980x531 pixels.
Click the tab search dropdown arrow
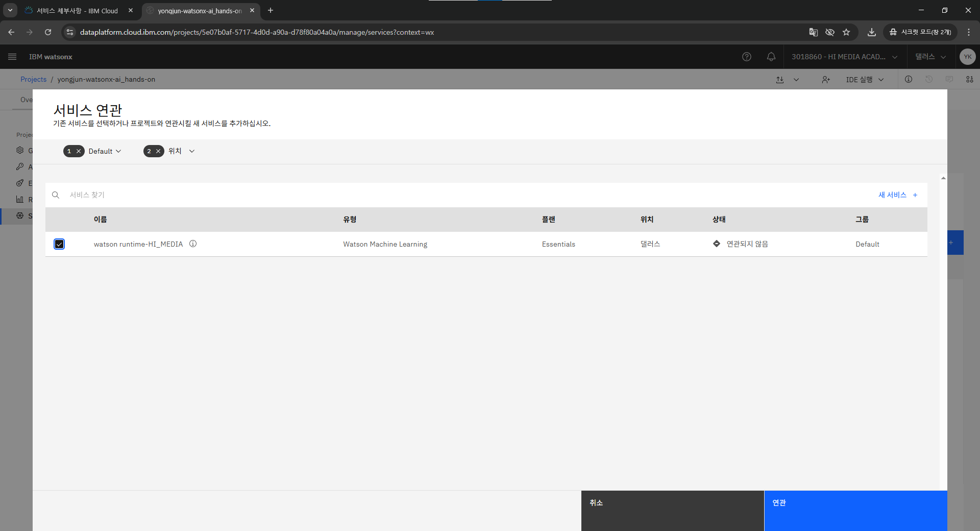click(x=10, y=10)
